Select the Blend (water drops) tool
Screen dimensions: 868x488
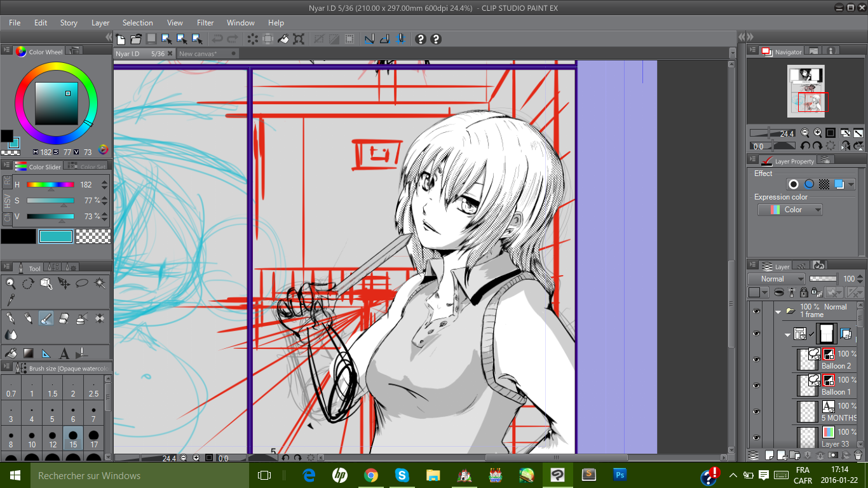tap(11, 334)
